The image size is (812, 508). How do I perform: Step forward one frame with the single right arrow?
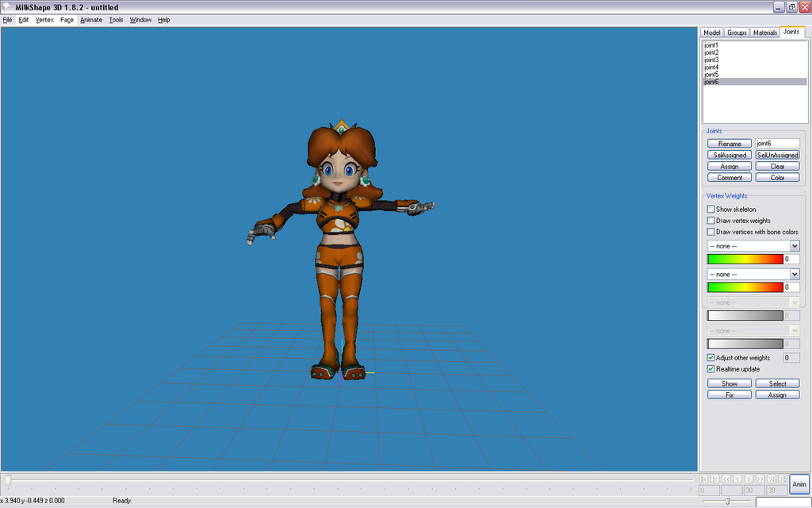(x=749, y=479)
